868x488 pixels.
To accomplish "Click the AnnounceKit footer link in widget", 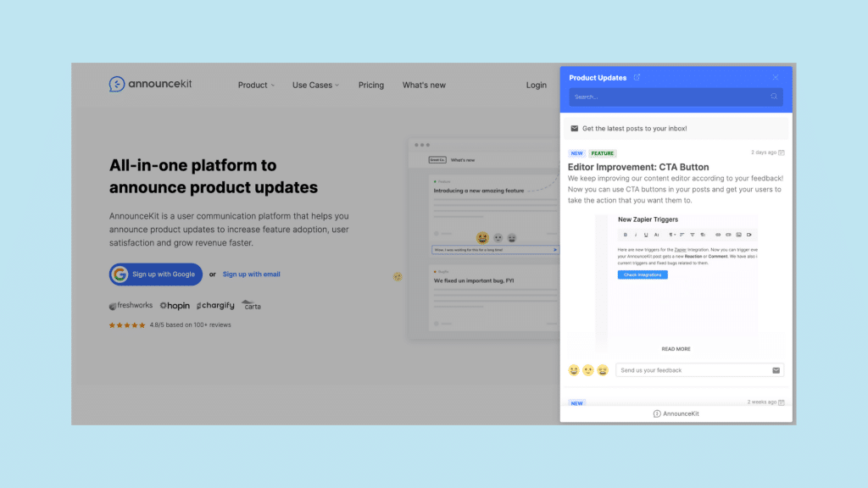I will 676,413.
